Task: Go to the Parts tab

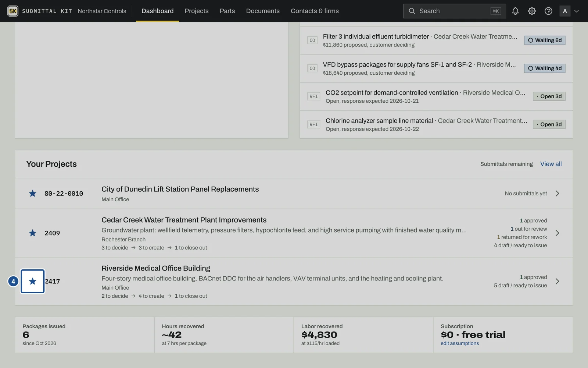Action: 227,11
